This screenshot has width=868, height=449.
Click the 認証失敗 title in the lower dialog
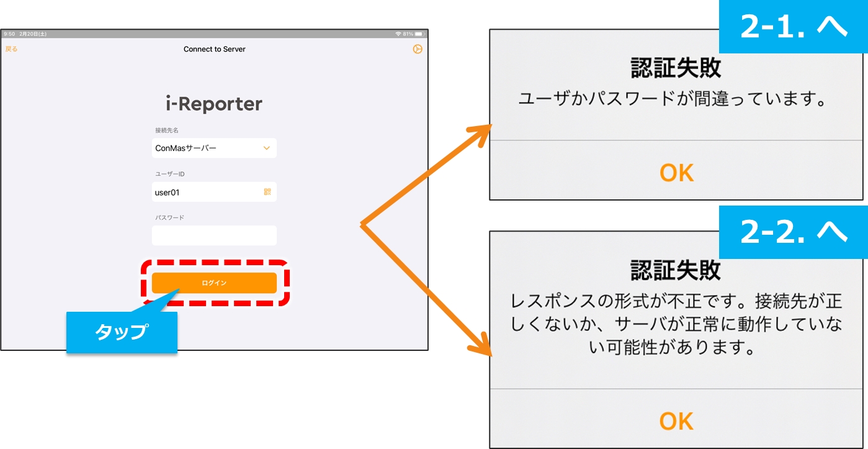tap(676, 270)
